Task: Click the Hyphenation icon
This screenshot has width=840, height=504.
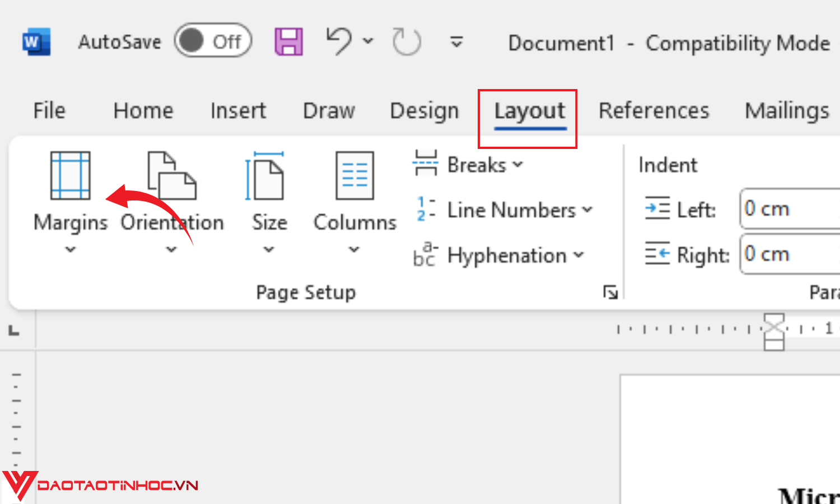Action: tap(425, 254)
